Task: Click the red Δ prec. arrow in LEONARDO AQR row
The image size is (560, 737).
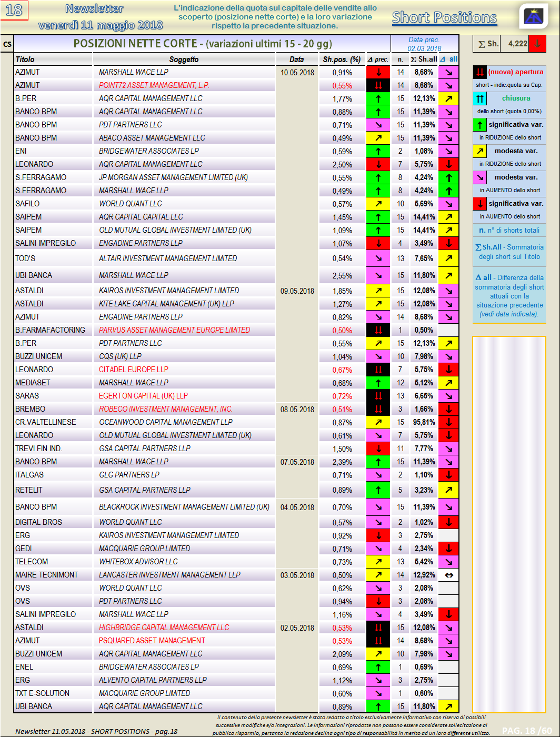Action: [378, 164]
